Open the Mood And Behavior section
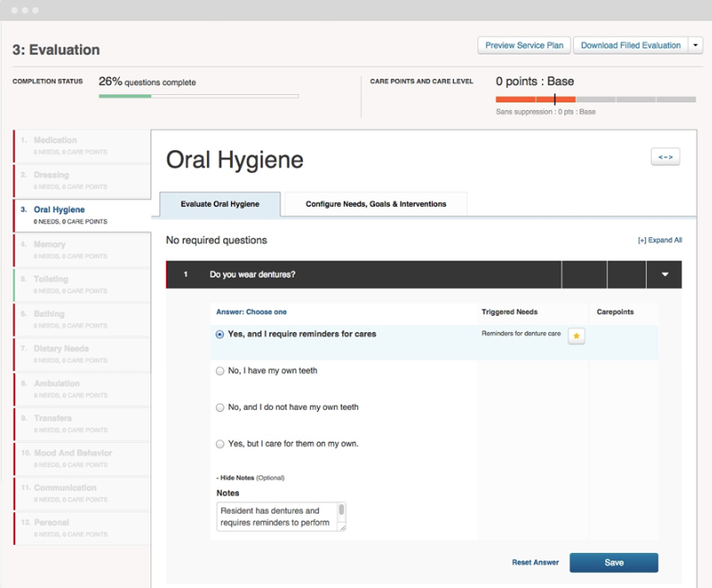This screenshot has width=712, height=588. (82, 458)
